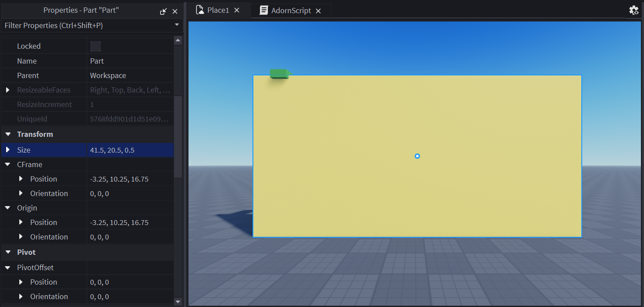
Task: Toggle the Locked checkbox
Action: [96, 46]
